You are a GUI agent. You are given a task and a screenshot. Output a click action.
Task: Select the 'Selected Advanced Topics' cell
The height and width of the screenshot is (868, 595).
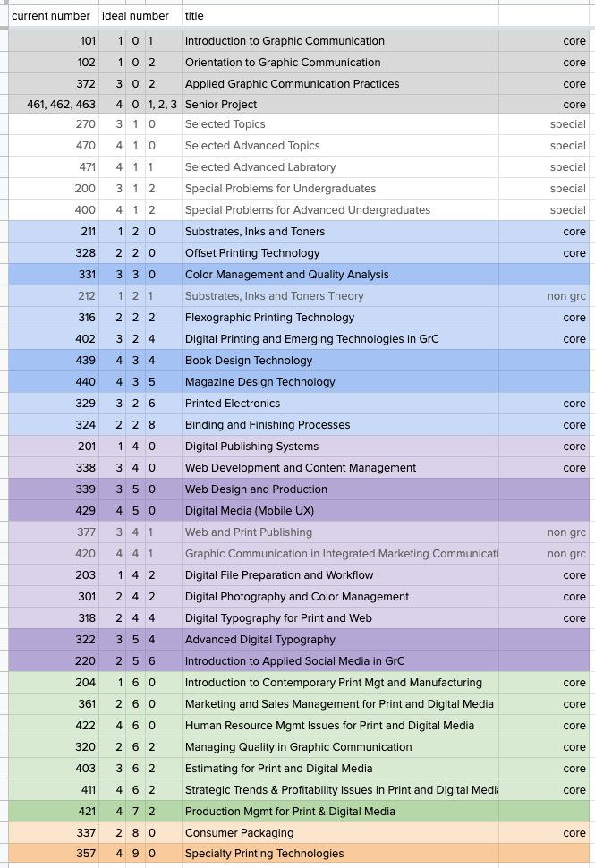point(340,146)
